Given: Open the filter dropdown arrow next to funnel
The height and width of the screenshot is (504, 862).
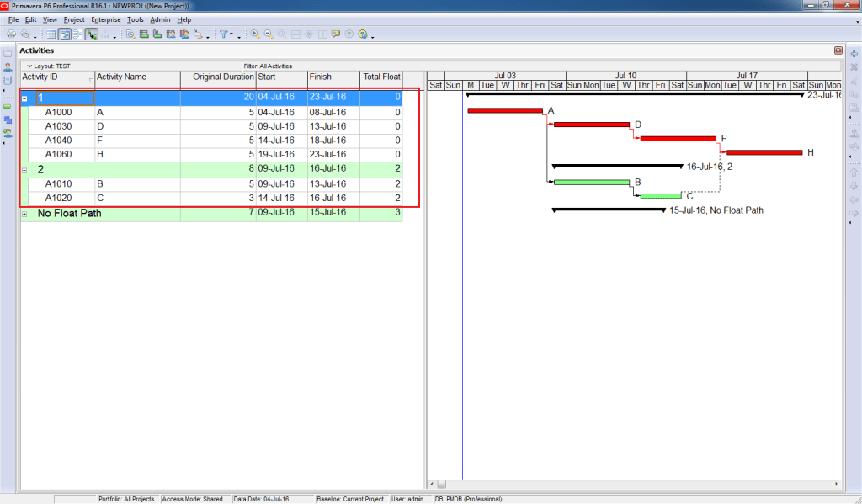Looking at the screenshot, I should (234, 34).
